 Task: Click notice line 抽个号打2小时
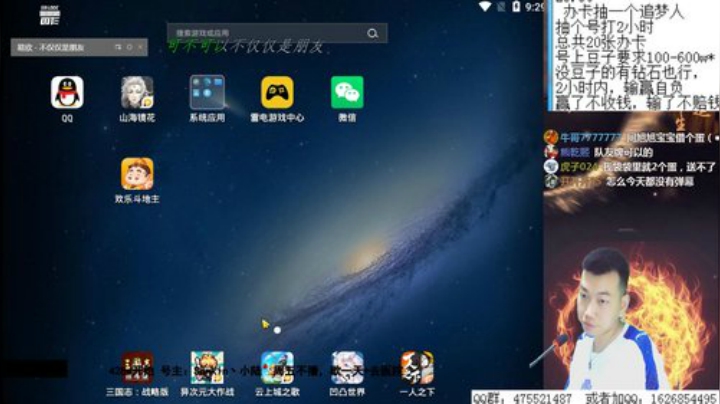[x=604, y=28]
